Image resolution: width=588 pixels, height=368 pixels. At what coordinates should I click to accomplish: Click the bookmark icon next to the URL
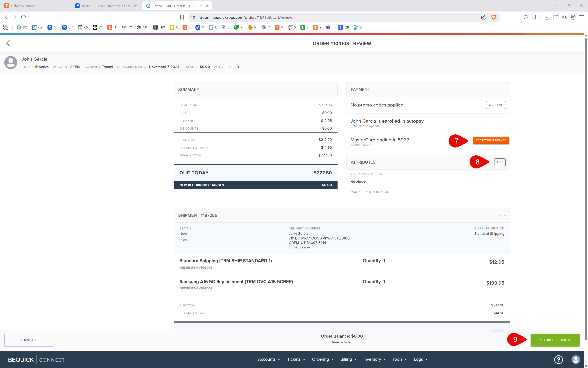click(182, 17)
